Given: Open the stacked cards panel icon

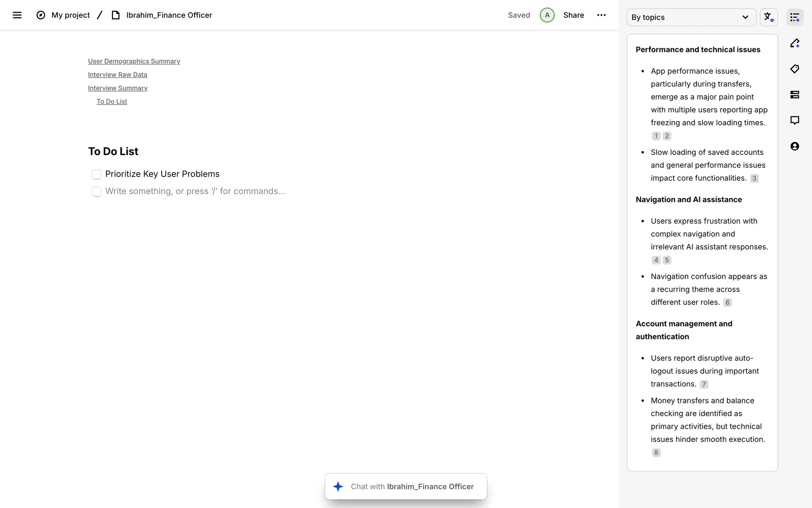Looking at the screenshot, I should (795, 95).
